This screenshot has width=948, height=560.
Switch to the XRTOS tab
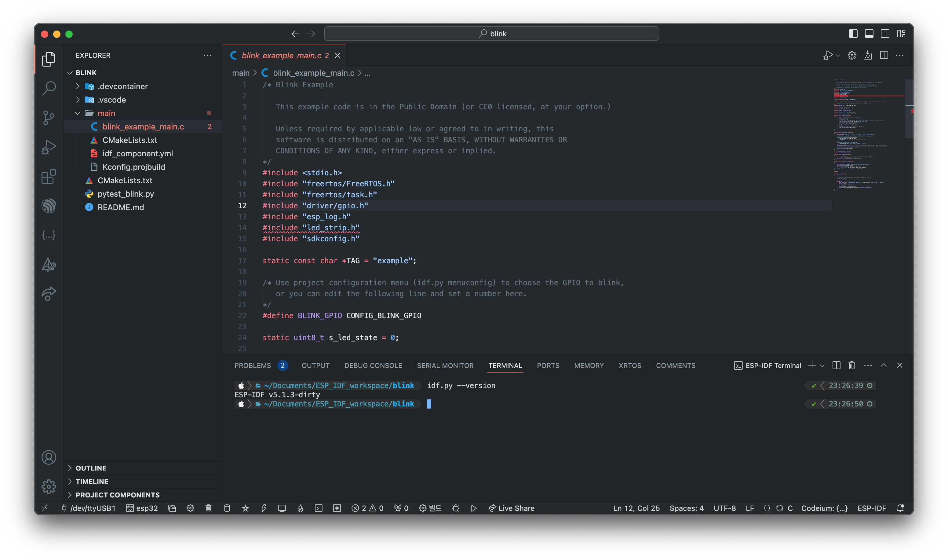[x=629, y=366]
